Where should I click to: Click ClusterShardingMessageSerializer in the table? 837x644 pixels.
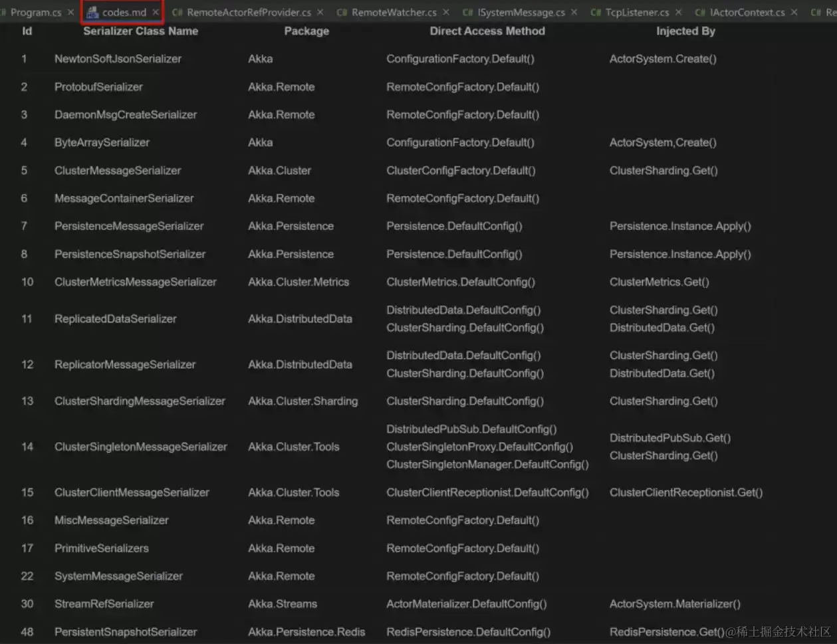pos(140,401)
